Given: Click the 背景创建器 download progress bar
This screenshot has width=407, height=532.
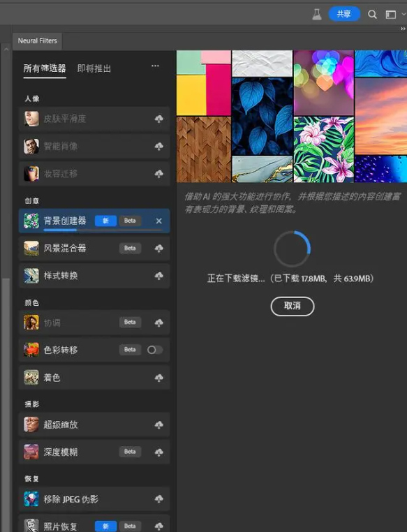Looking at the screenshot, I should [103, 230].
